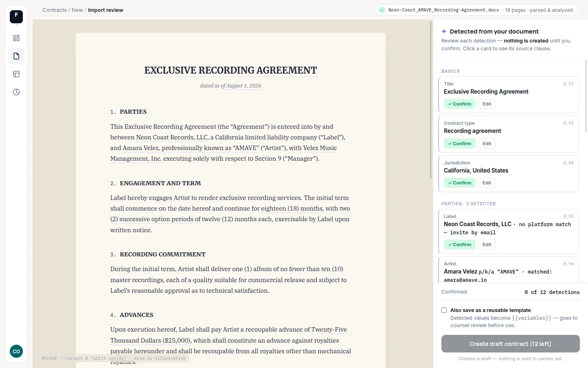
Task: Confirm the Jurisdiction detection
Action: pos(460,183)
